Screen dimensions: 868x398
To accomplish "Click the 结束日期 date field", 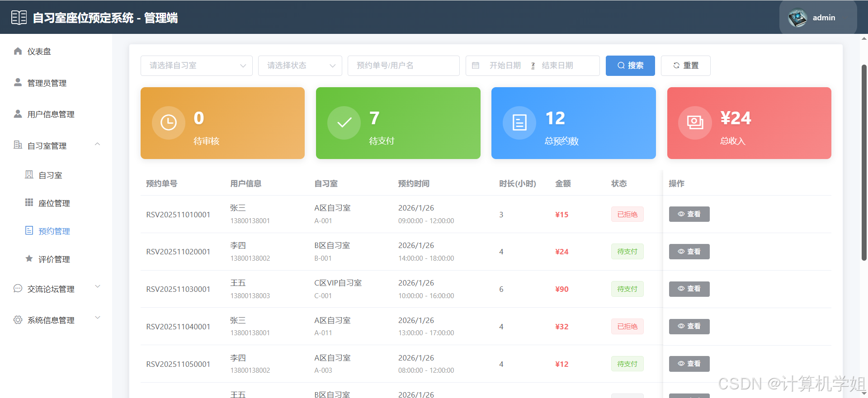I will click(557, 66).
